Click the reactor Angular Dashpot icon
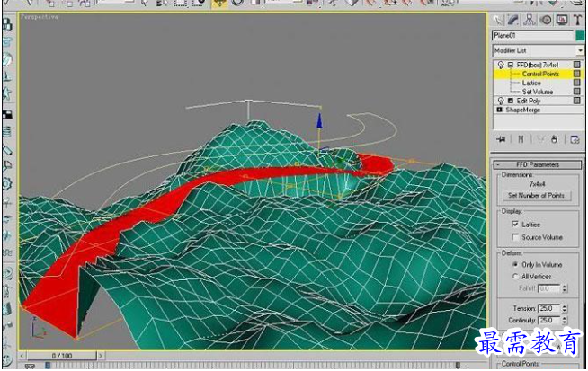Viewport: 588px width, 371px height. [x=7, y=166]
